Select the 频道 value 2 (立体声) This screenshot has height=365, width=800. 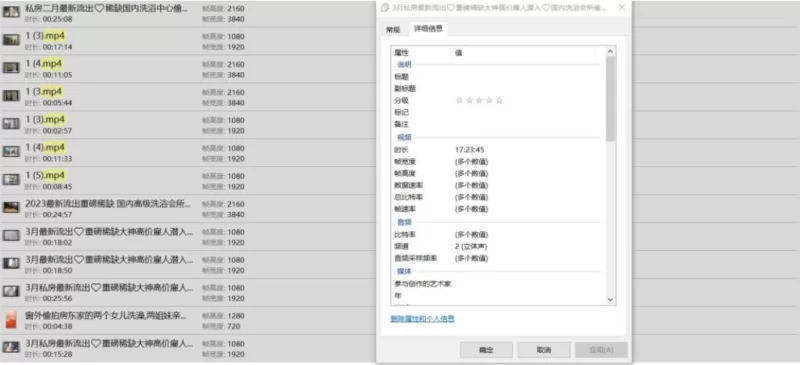(x=471, y=247)
